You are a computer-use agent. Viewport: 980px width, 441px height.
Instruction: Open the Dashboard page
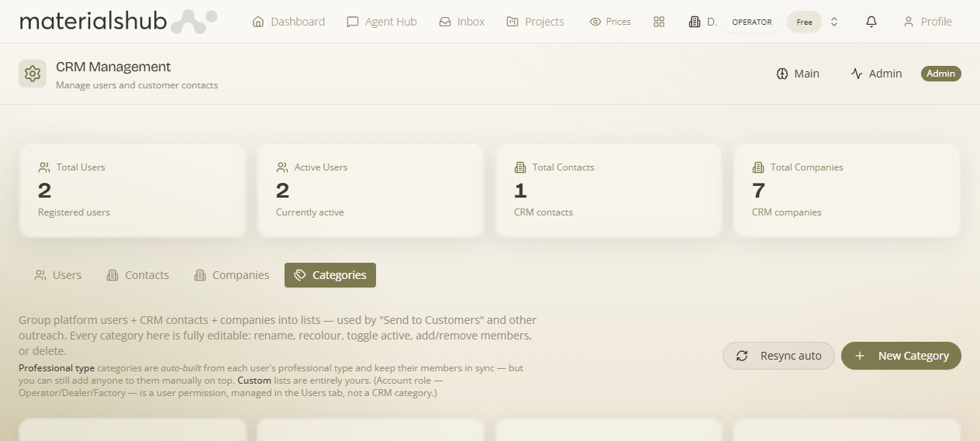[x=288, y=22]
